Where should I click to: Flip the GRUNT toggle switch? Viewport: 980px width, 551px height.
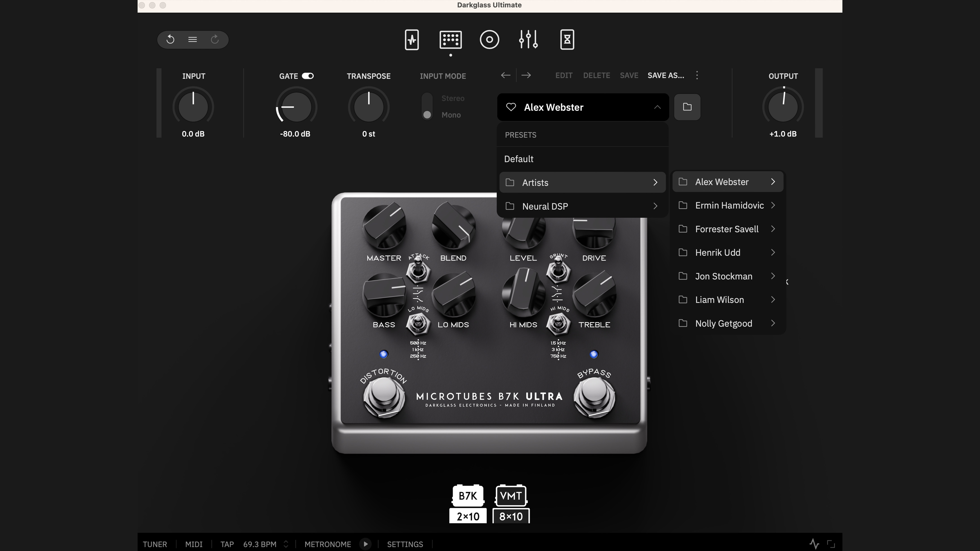tap(558, 270)
